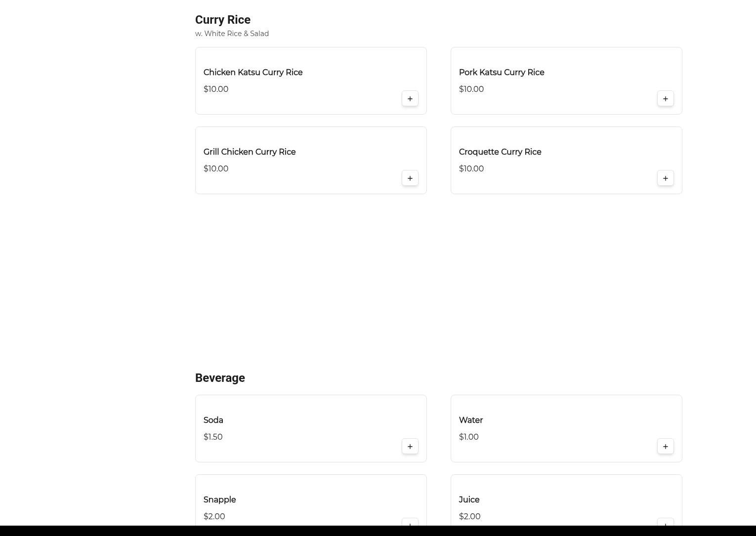Image resolution: width=756 pixels, height=536 pixels.
Task: Select the Soda item name
Action: click(x=213, y=420)
